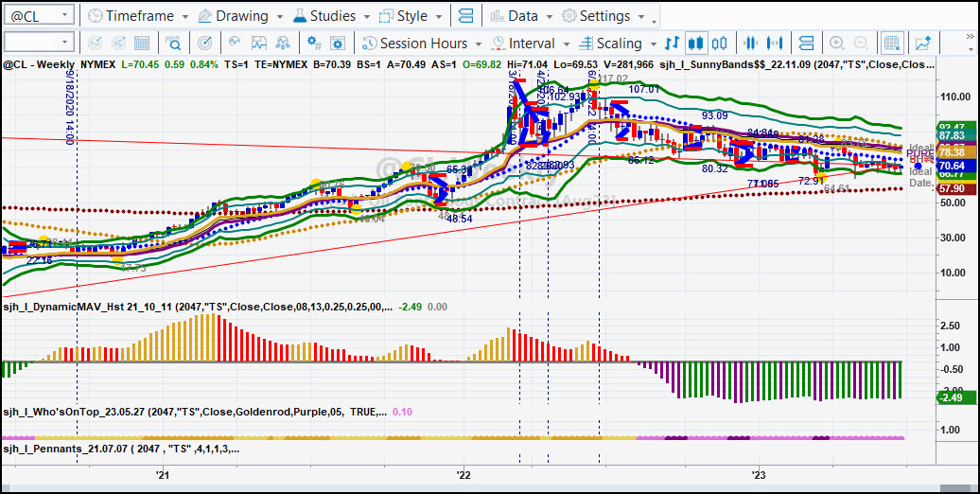Click the radar target icon
The height and width of the screenshot is (494, 980).
point(203,44)
